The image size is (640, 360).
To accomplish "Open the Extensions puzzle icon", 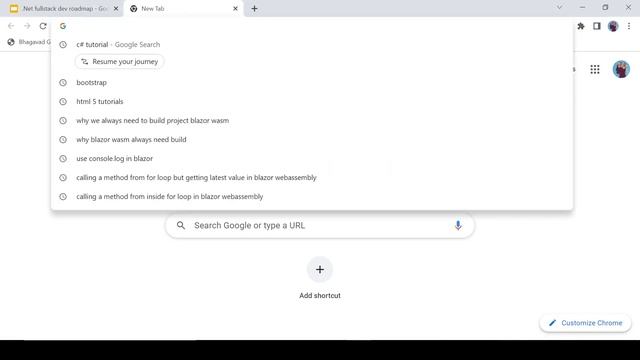I will [581, 26].
